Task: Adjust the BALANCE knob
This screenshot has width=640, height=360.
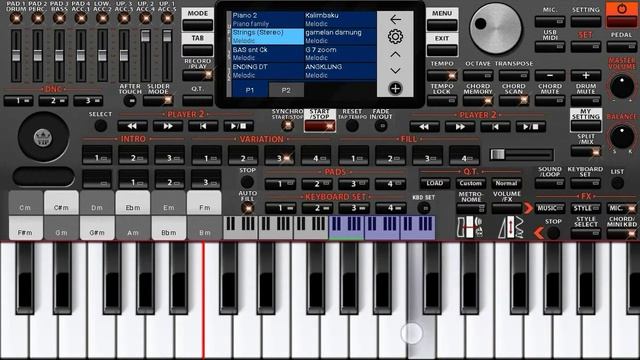Action: click(622, 136)
